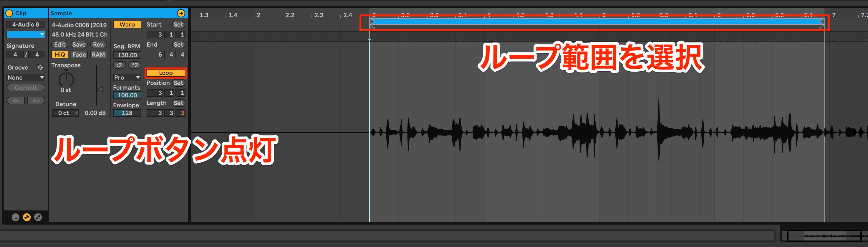Screen dimensions: 868x247
Task: Toggle the Warp button
Action: pyautogui.click(x=127, y=24)
